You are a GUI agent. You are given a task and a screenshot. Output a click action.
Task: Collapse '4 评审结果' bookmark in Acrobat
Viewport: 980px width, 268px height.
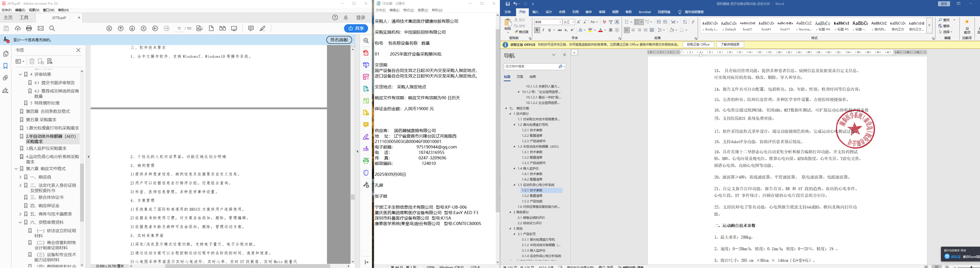(21, 74)
